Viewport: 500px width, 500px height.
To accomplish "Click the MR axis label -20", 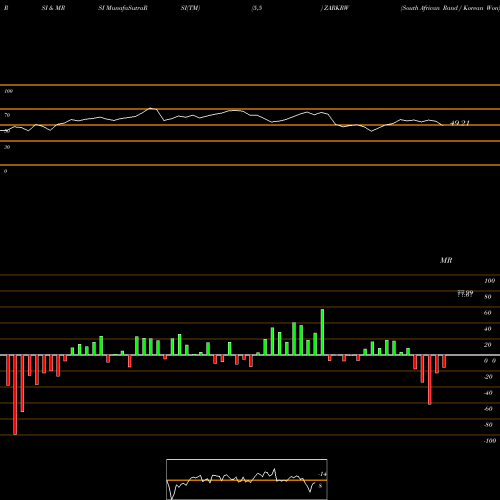I will [x=488, y=377].
